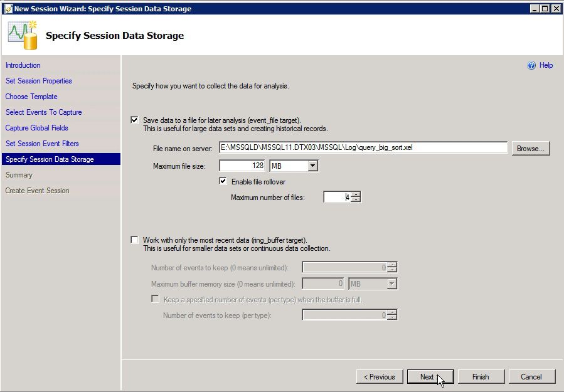Click the Maximum number of files field

[338, 197]
